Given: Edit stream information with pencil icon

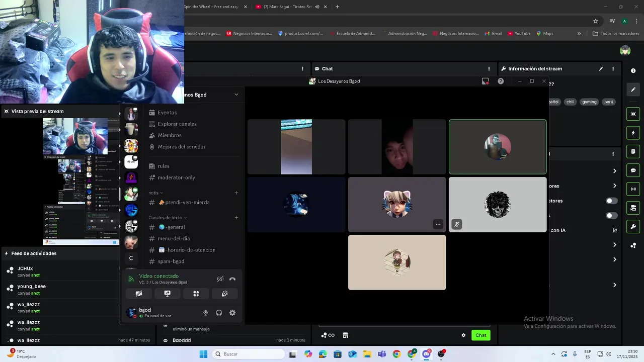Looking at the screenshot, I should [x=601, y=69].
